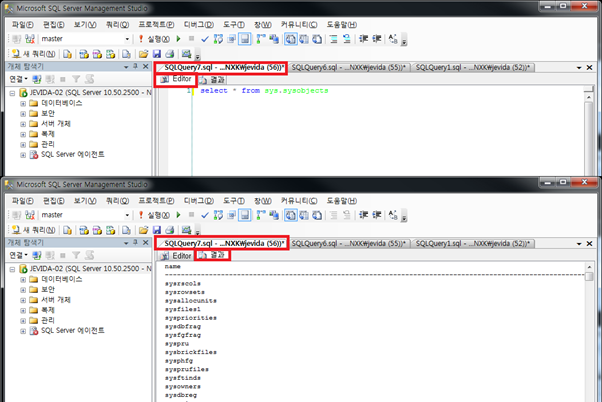Screen dimensions: 602x402
Task: Click editor scrollbar up arrow in top window
Action: click(589, 98)
